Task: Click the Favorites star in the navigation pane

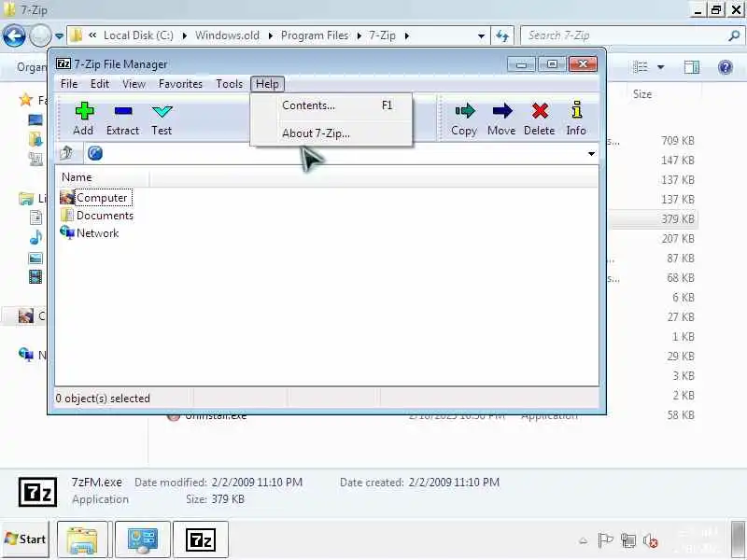Action: pyautogui.click(x=25, y=100)
